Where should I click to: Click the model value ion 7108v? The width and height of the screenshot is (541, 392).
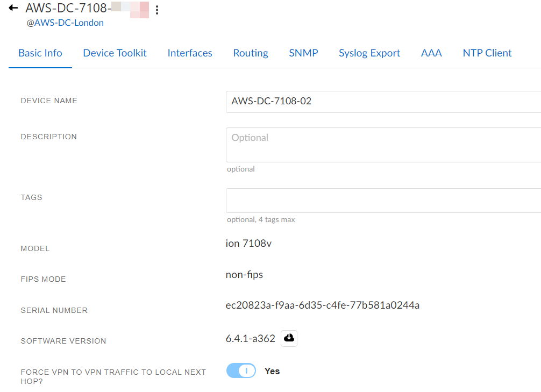[x=248, y=244]
